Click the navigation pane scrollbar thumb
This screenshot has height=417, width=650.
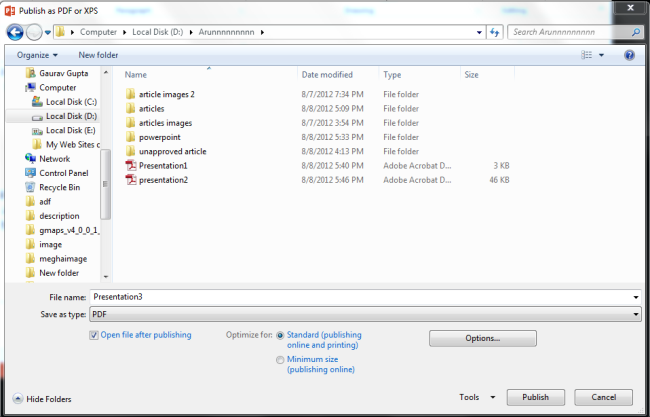point(105,184)
